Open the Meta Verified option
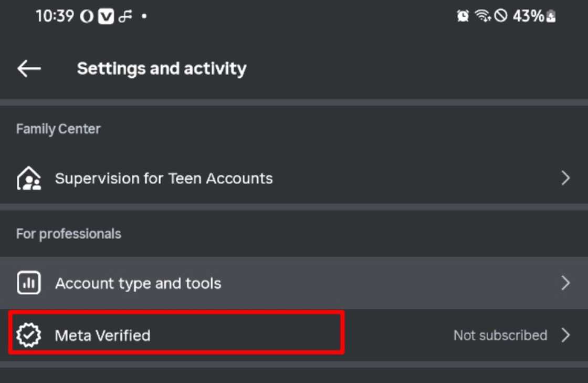Screen dimensions: 588x383 click(102, 335)
